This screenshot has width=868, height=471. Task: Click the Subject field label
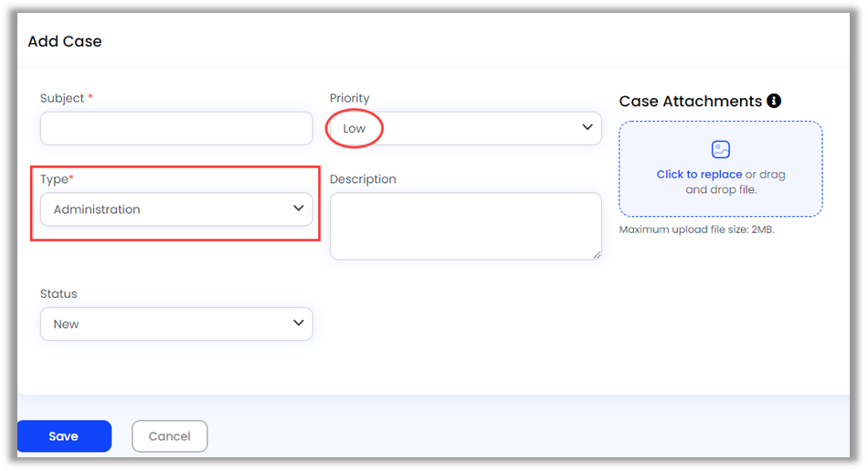pyautogui.click(x=62, y=98)
